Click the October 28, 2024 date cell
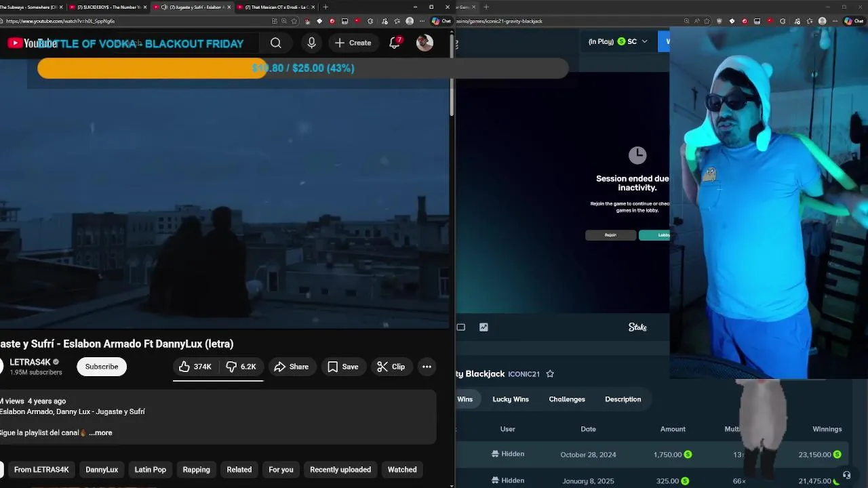This screenshot has height=488, width=868. [x=588, y=455]
